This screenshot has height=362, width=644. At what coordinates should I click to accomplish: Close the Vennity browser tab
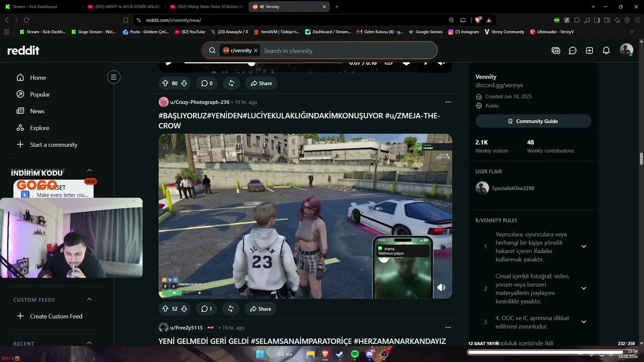[325, 7]
